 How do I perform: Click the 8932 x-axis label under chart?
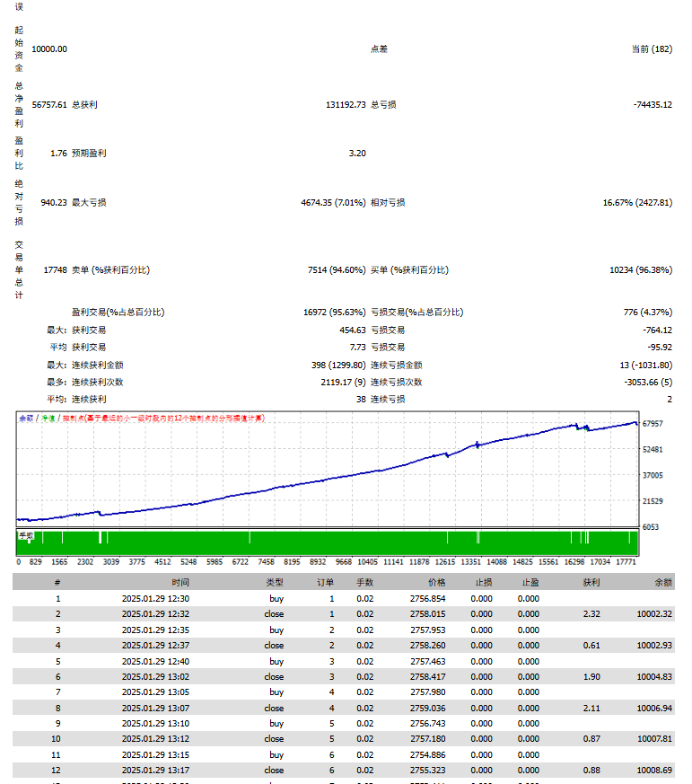[x=318, y=562]
